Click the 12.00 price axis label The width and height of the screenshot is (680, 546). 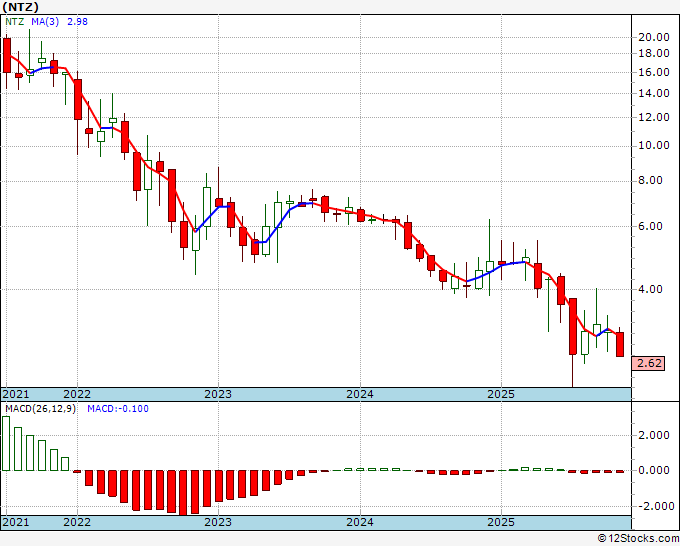654,117
